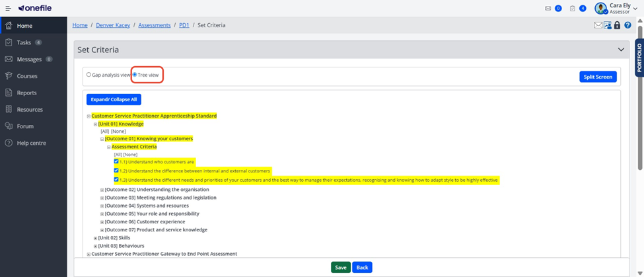The image size is (644, 277).
Task: Open the blue help question mark icon
Action: [627, 25]
